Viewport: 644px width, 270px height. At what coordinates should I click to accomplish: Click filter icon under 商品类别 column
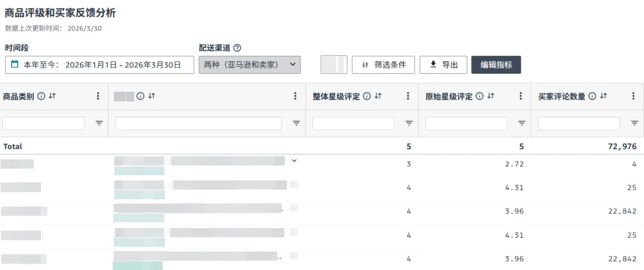tap(99, 123)
